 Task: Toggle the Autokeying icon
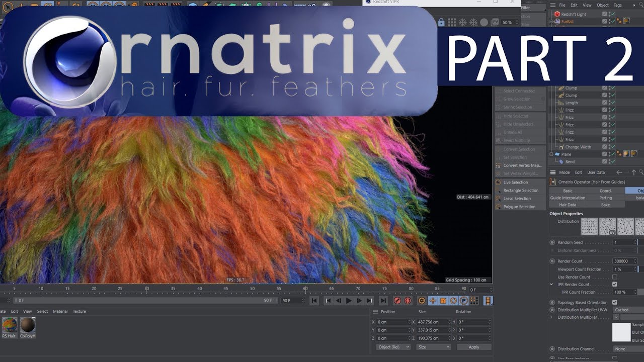click(408, 301)
